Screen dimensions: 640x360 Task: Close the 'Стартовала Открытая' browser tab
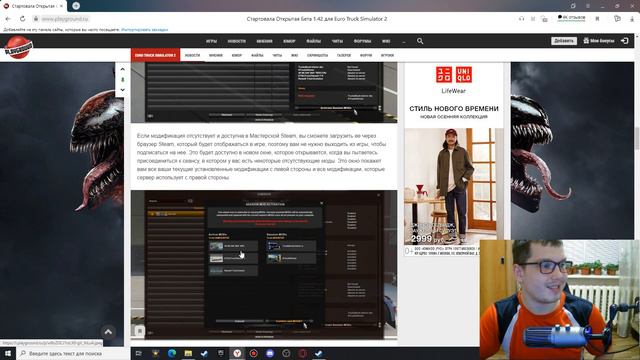point(61,6)
